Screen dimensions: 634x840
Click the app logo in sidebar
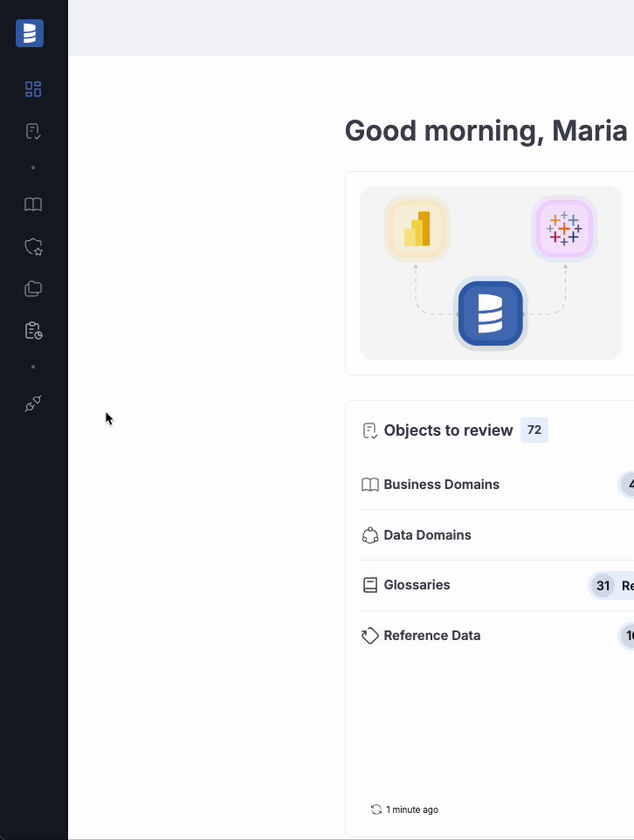(30, 33)
